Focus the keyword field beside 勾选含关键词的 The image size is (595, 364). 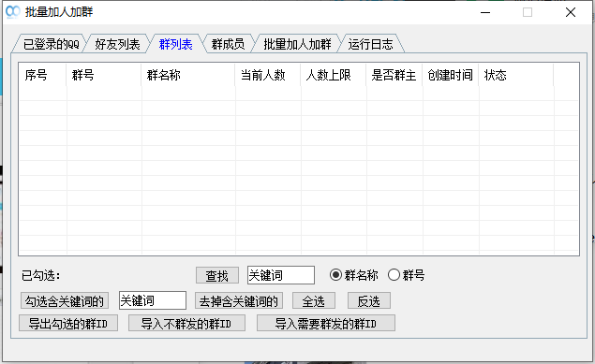click(153, 300)
